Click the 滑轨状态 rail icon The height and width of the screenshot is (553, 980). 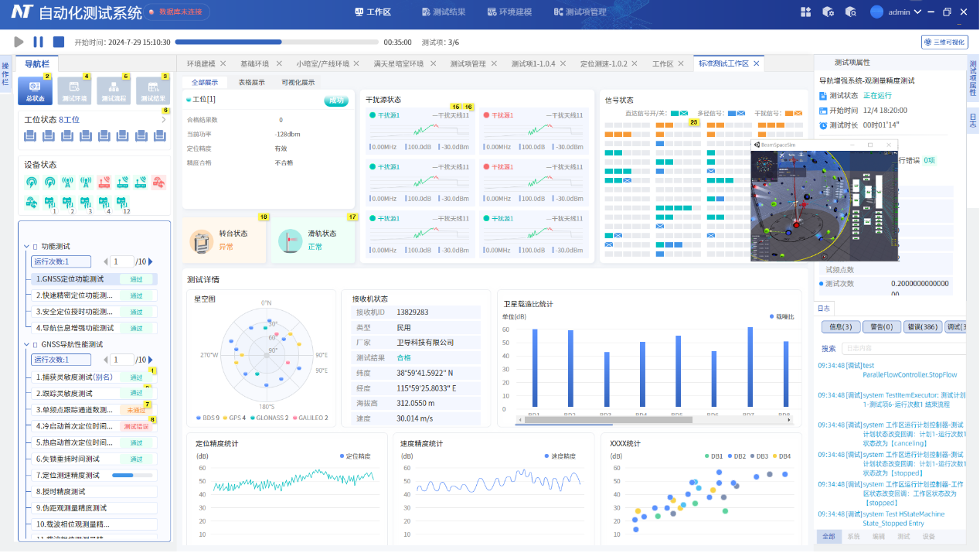click(290, 241)
